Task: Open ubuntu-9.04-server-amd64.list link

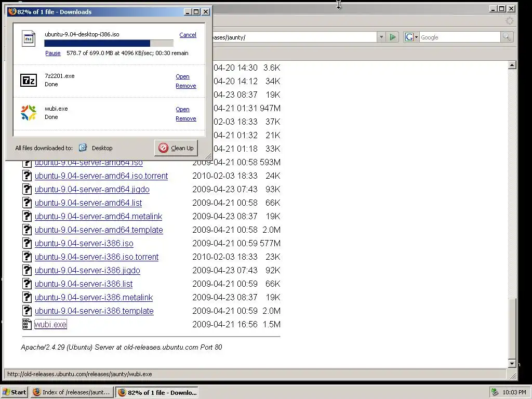Action: (88, 203)
